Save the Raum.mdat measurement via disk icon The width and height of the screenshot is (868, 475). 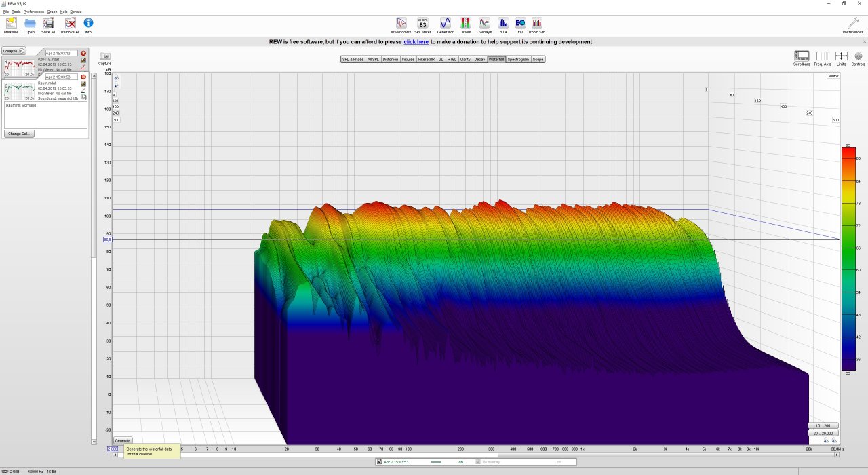click(83, 83)
